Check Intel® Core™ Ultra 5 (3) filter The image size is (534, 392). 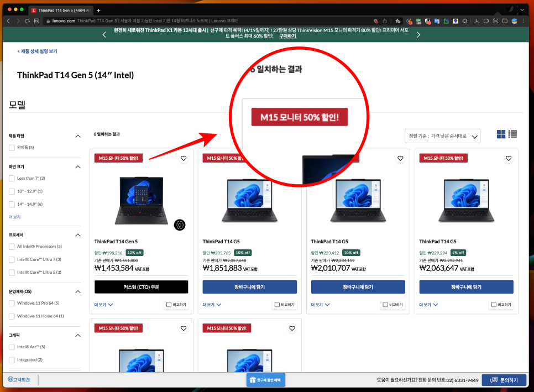click(12, 272)
